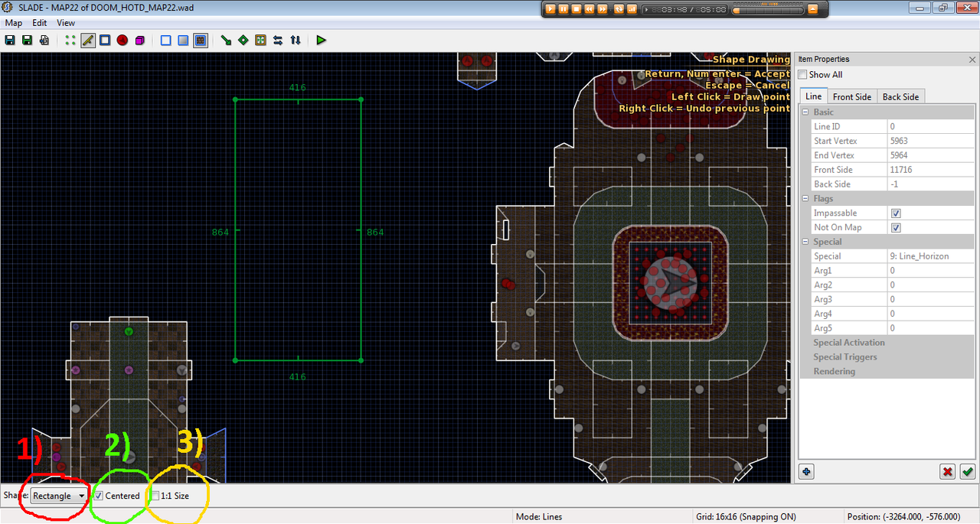Switch to Vertices edit mode icon

coord(70,40)
